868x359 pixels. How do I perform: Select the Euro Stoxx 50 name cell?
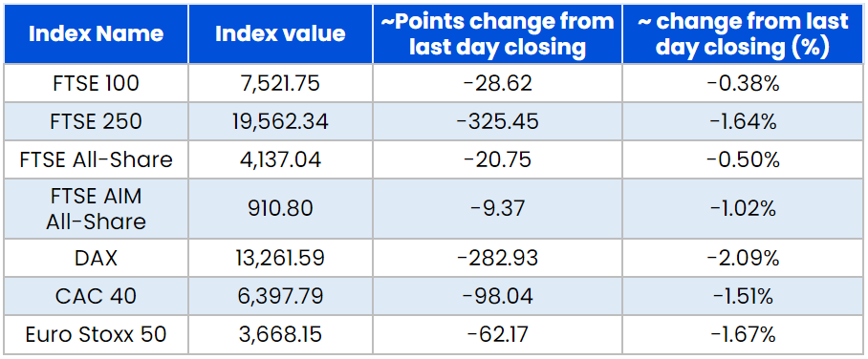[x=96, y=335]
